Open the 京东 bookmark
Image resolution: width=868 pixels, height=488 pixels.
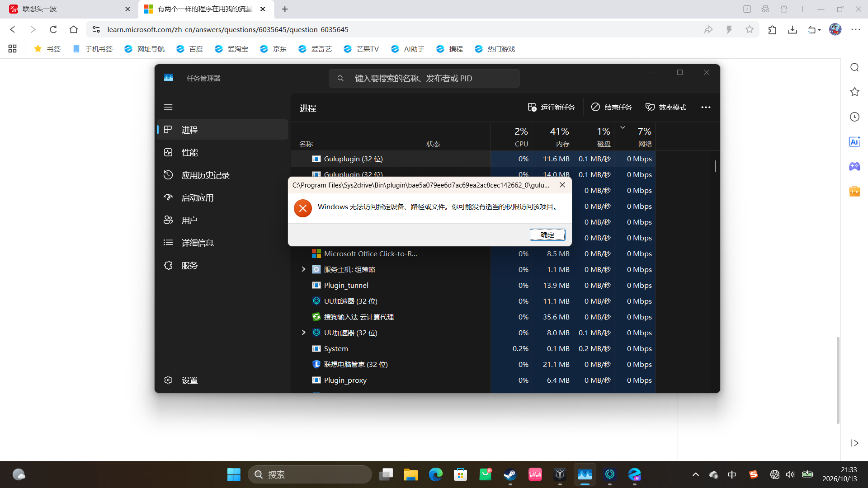pyautogui.click(x=273, y=49)
